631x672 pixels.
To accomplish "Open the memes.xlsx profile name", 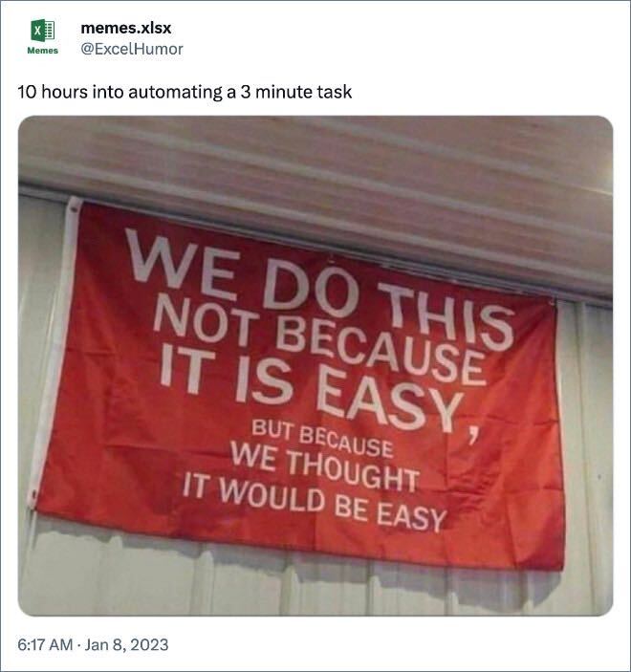I will [x=125, y=29].
